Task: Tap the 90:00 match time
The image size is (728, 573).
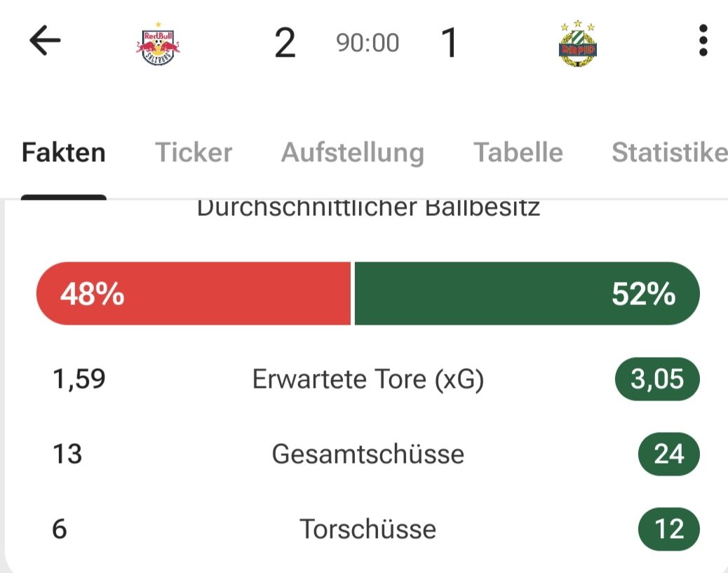Action: coord(368,43)
